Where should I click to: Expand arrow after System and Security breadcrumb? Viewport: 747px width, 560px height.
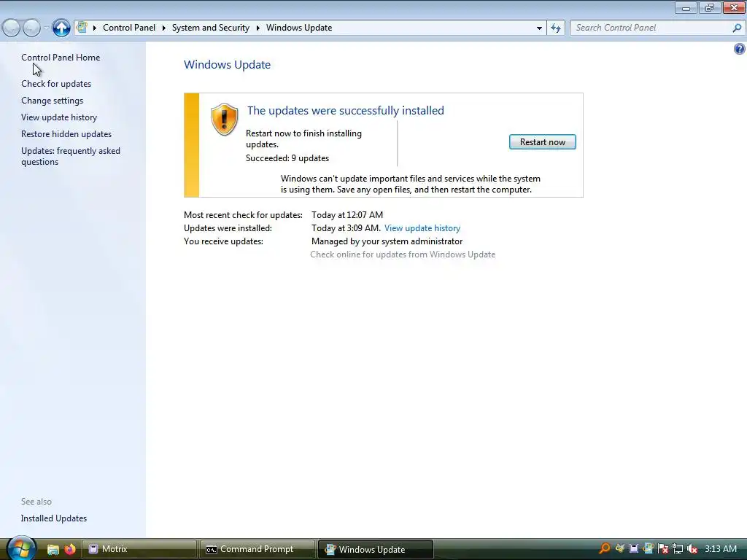(258, 28)
